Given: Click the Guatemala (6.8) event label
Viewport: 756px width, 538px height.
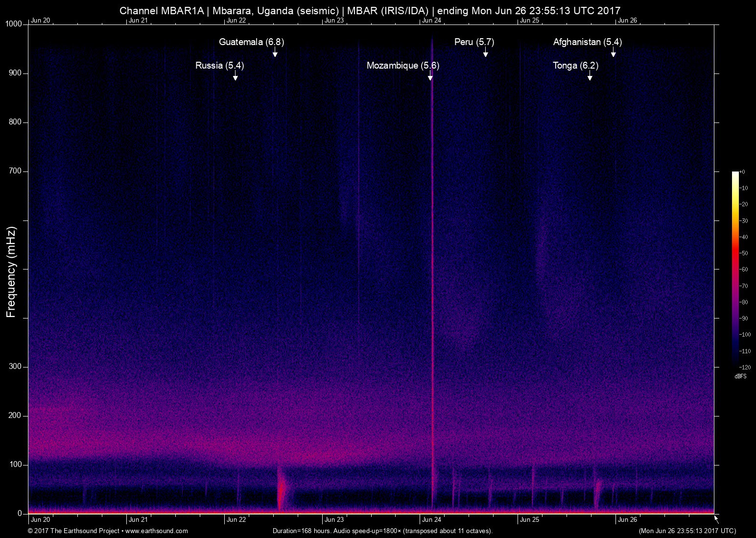Looking at the screenshot, I should (251, 42).
